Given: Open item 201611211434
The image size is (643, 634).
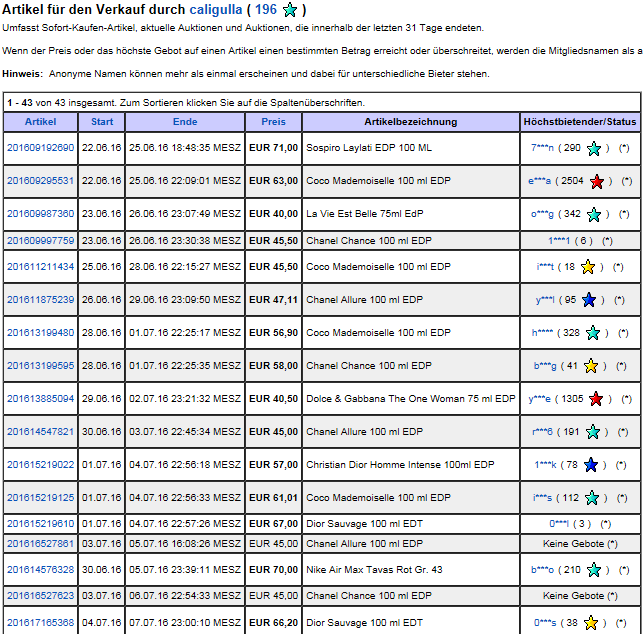Looking at the screenshot, I should 40,267.
